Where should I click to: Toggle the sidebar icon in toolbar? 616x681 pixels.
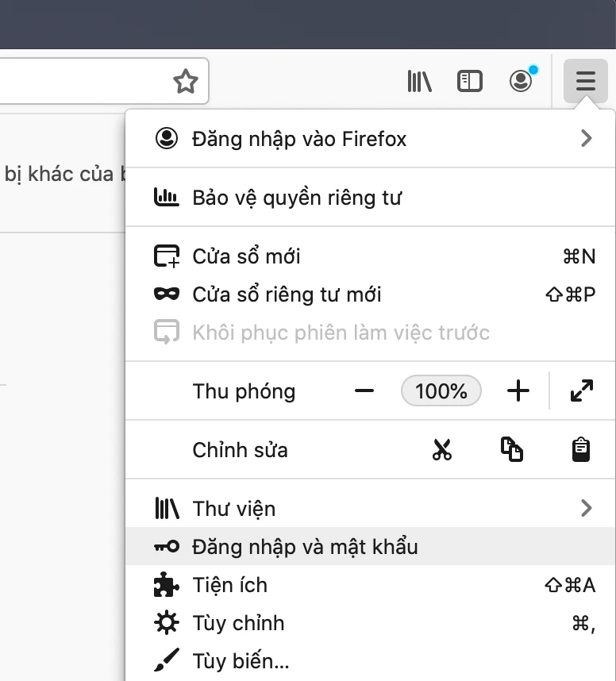click(x=470, y=81)
